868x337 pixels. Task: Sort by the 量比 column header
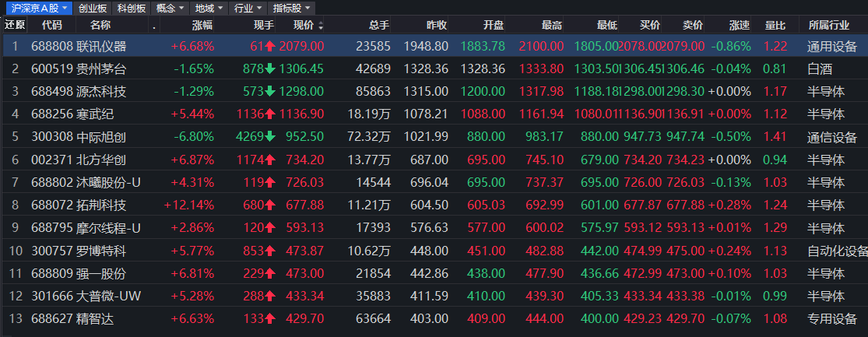(x=775, y=25)
